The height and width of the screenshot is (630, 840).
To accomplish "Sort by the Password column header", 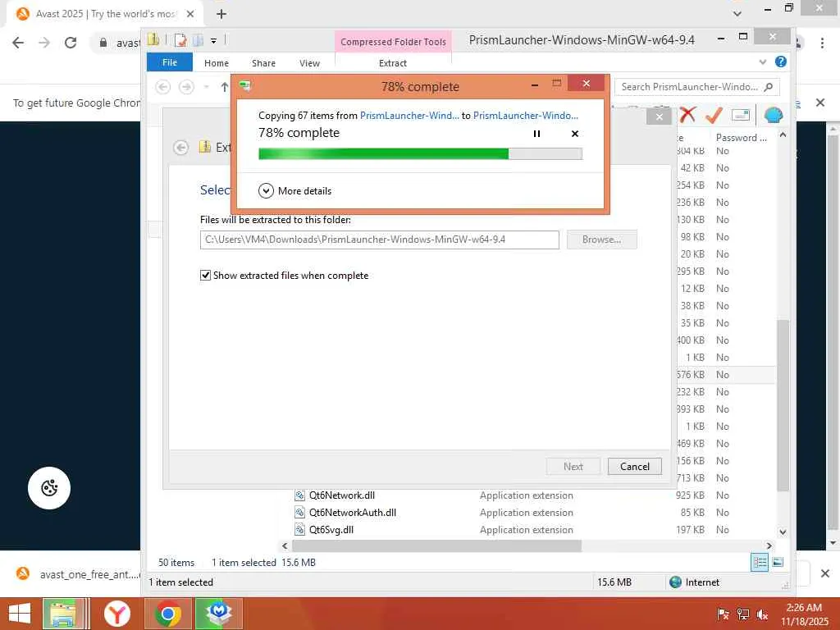I will (x=741, y=138).
